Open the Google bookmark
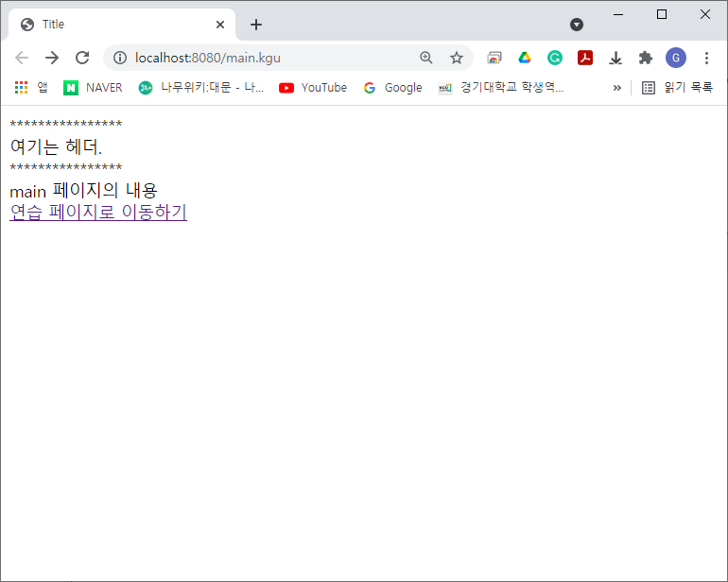The height and width of the screenshot is (582, 728). (x=392, y=87)
